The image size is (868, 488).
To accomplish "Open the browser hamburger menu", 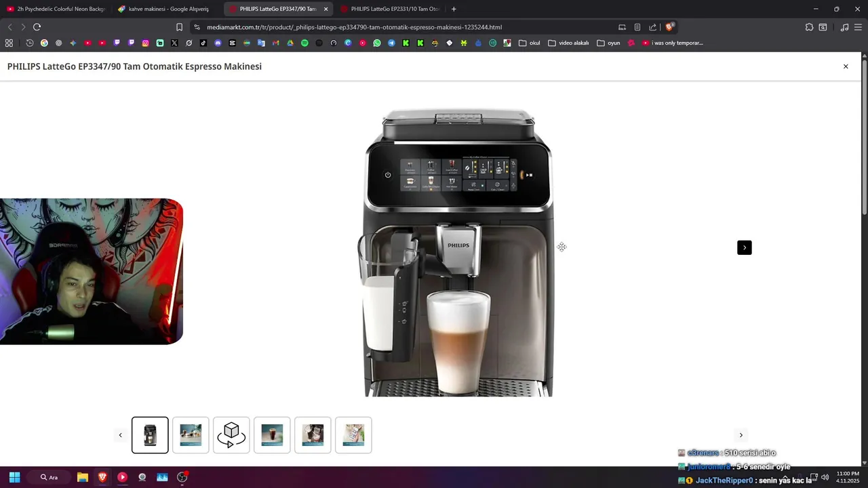I will 859,27.
